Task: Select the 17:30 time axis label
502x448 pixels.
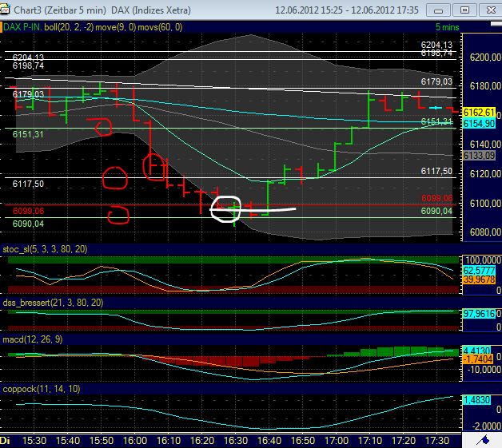Action: (437, 441)
